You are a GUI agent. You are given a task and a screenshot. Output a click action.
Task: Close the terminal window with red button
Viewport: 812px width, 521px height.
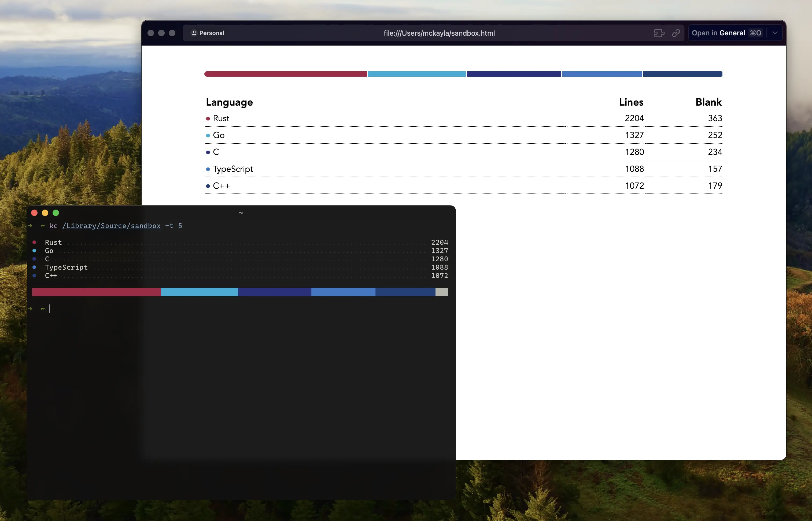pos(34,213)
